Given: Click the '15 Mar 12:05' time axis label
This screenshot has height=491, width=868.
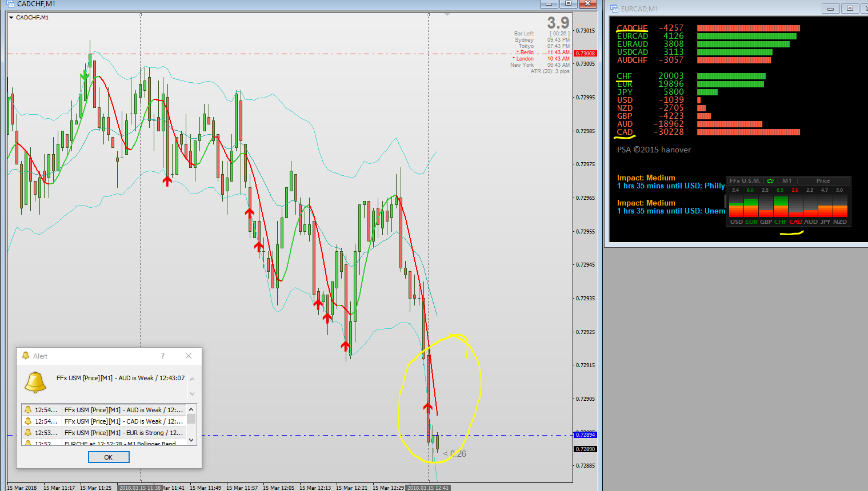Looking at the screenshot, I should [278, 488].
